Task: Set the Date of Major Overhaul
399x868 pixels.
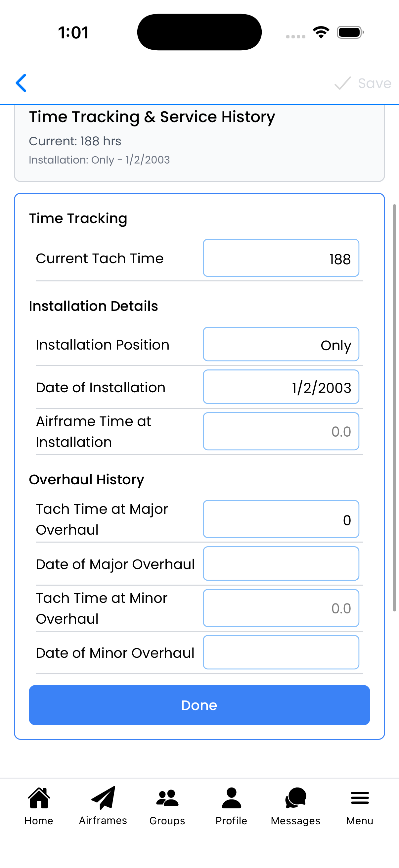Action: [x=281, y=564]
